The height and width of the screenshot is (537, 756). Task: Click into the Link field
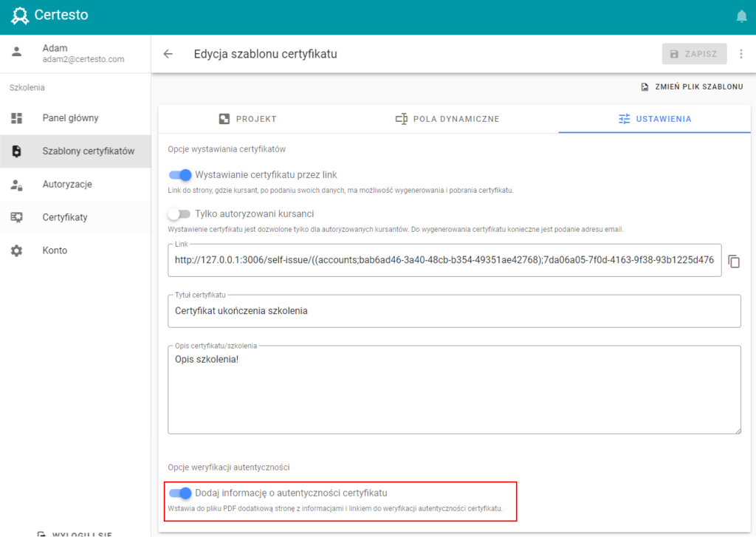pyautogui.click(x=444, y=261)
